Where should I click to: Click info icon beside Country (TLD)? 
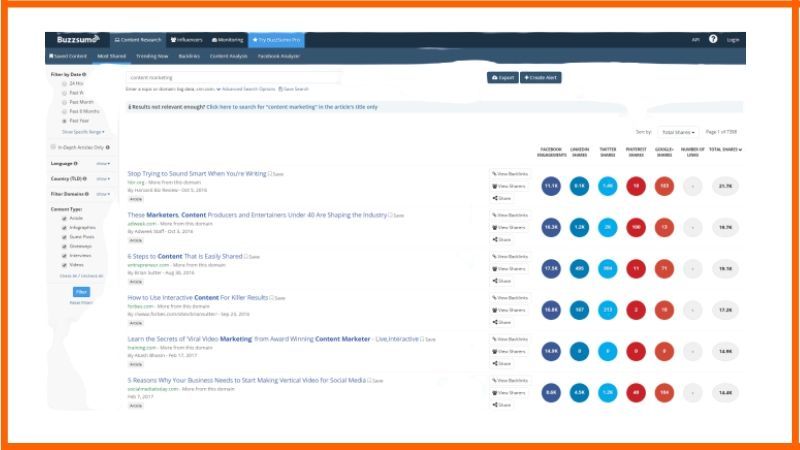[85, 179]
